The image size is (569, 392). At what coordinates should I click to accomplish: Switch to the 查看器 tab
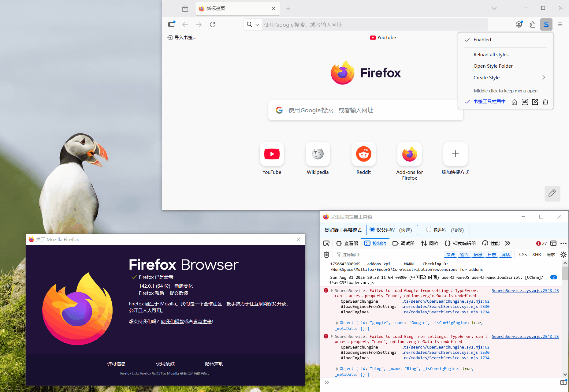(x=347, y=243)
